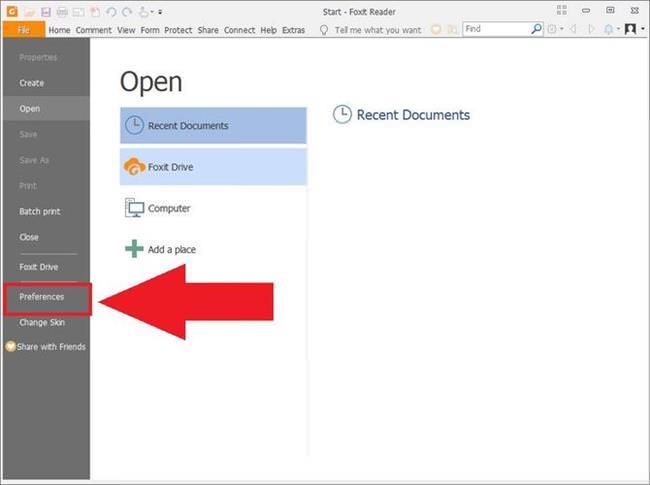Open the Customize Quick Access Toolbar arrow

[x=160, y=12]
